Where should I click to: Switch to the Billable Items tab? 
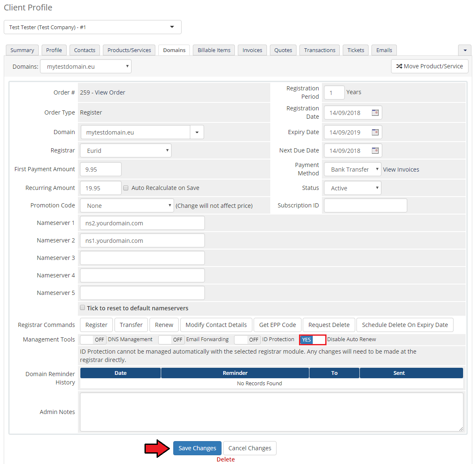click(x=214, y=50)
